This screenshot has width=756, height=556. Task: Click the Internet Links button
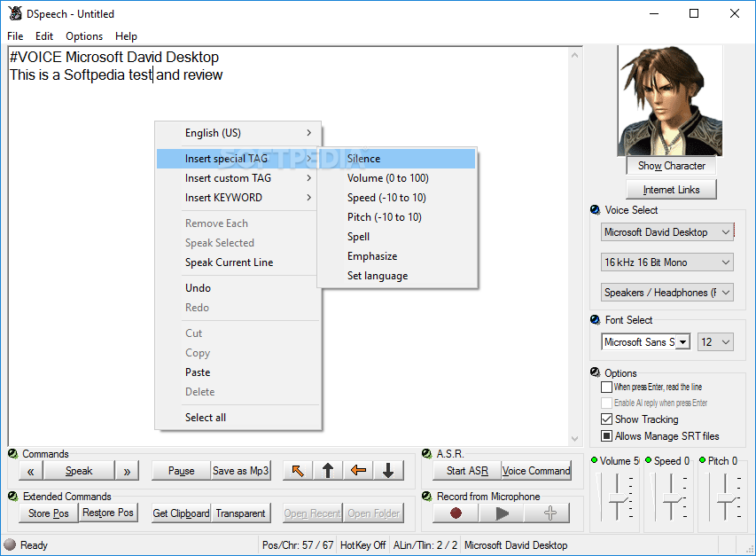671,190
